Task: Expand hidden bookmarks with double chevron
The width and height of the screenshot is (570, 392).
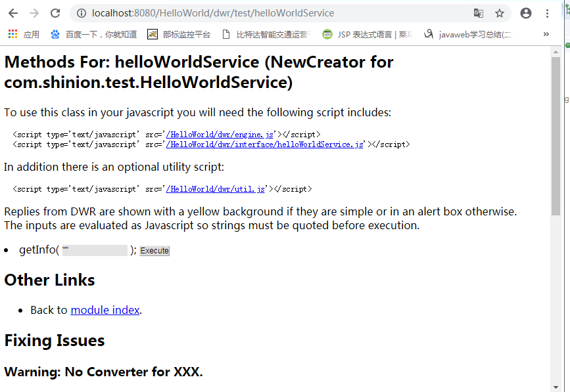Action: (x=546, y=35)
